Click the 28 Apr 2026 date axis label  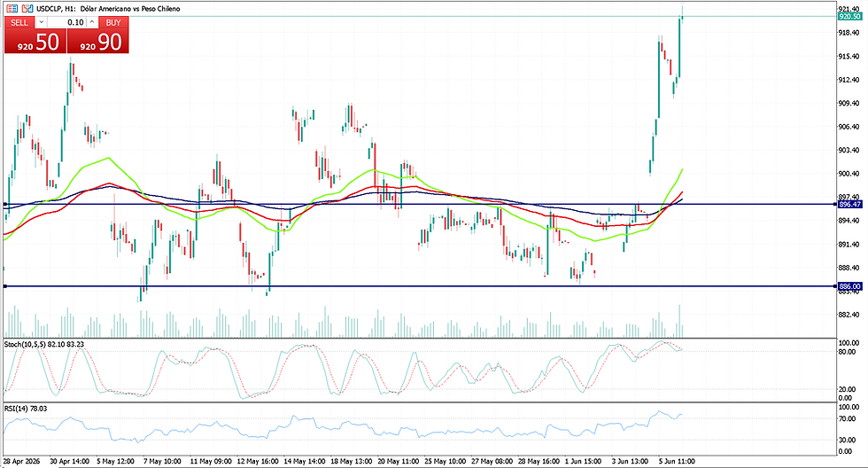click(21, 461)
